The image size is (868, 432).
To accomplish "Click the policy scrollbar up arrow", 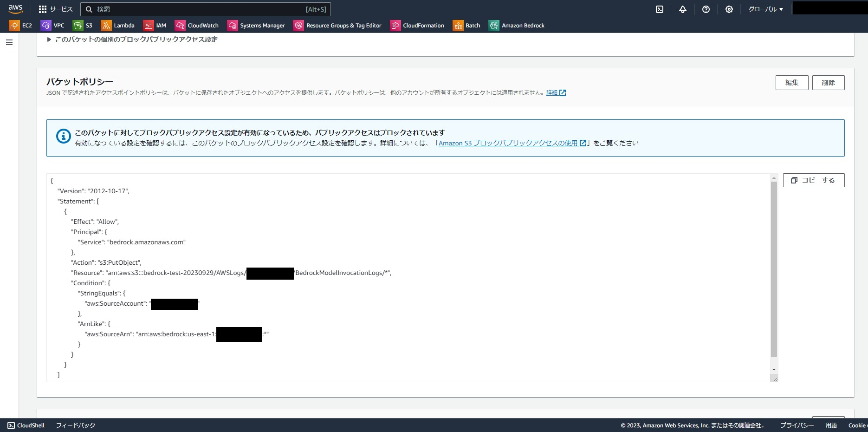I will [x=774, y=178].
